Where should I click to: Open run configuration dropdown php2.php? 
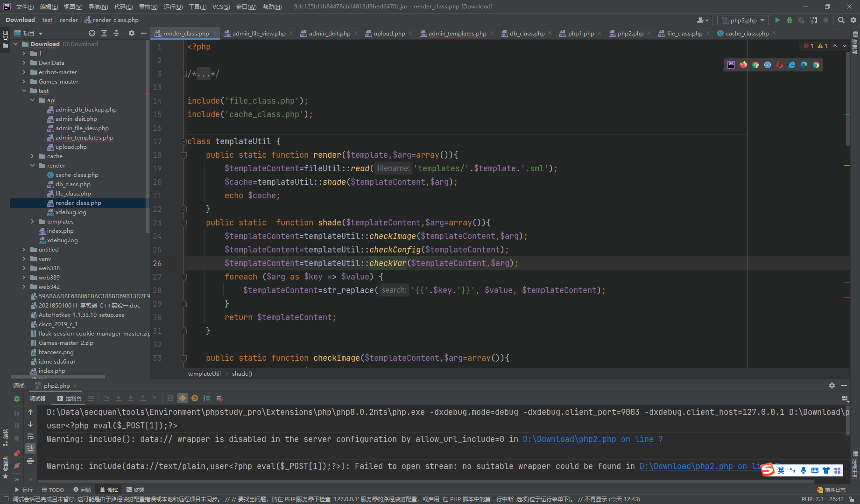pos(743,20)
